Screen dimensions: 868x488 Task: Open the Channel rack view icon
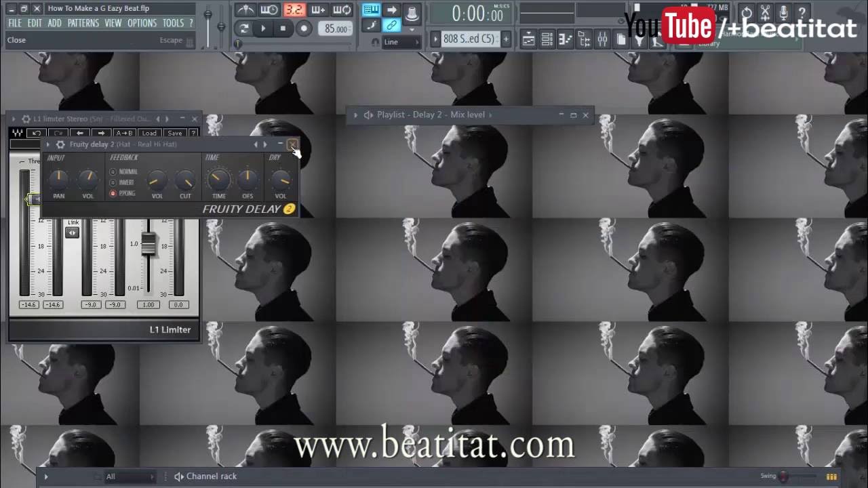click(547, 40)
